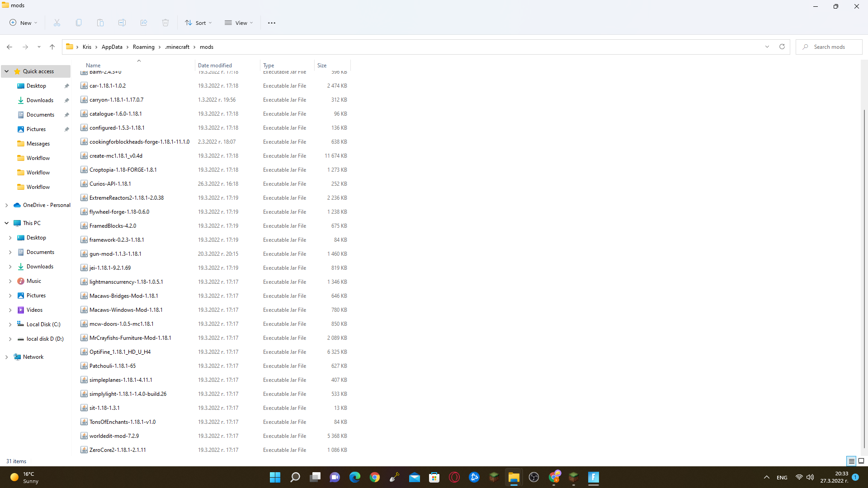The width and height of the screenshot is (868, 488).
Task: Select Messages folder in sidebar
Action: (x=38, y=144)
